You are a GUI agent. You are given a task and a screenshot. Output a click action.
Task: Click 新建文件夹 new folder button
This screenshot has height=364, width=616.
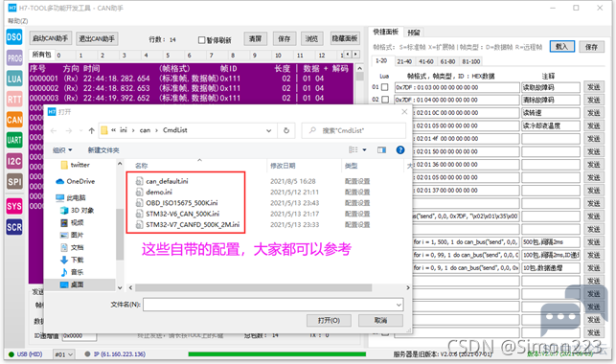click(x=103, y=150)
